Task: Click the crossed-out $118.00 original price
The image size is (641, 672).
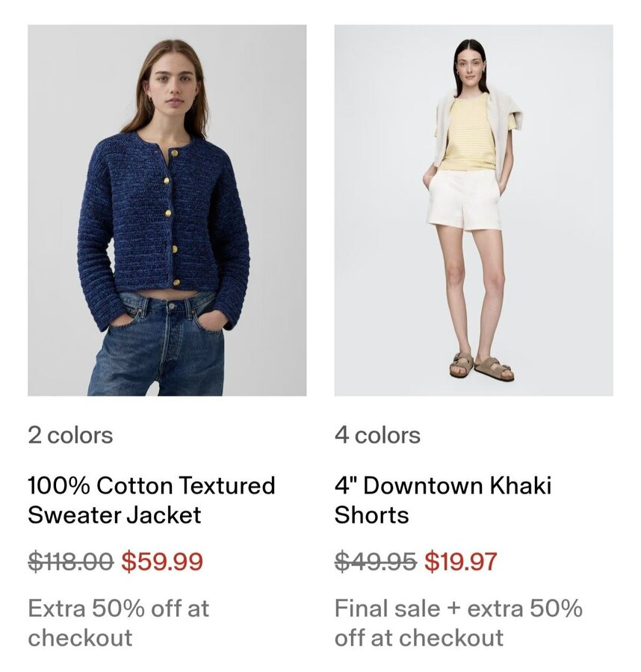Action: 71,561
